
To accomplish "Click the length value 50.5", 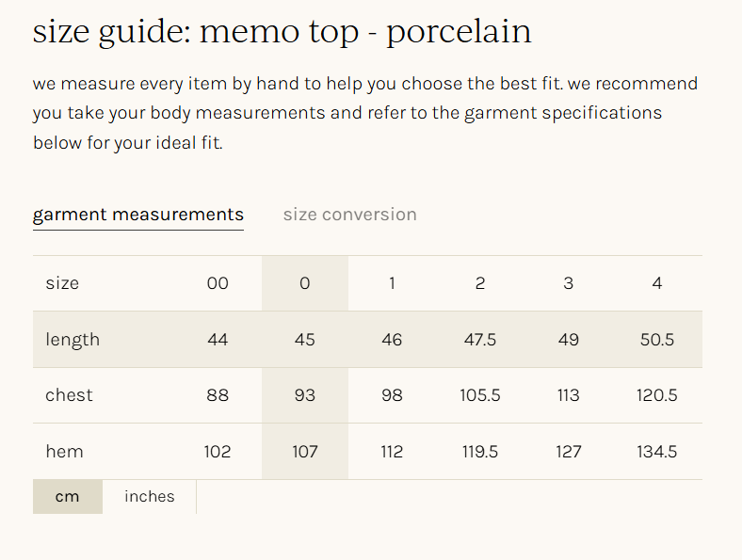I will tap(657, 340).
